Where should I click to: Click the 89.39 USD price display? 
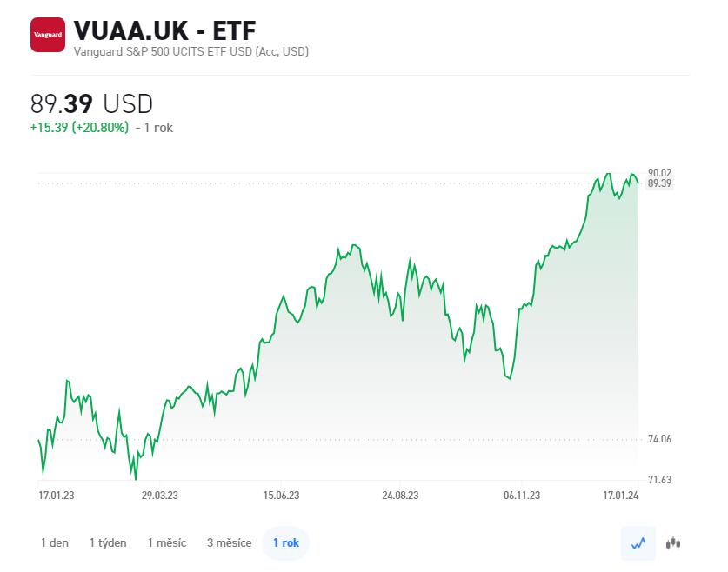click(90, 103)
